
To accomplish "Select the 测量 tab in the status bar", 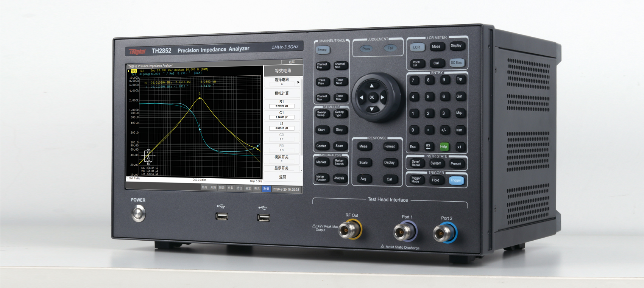I will point(267,188).
